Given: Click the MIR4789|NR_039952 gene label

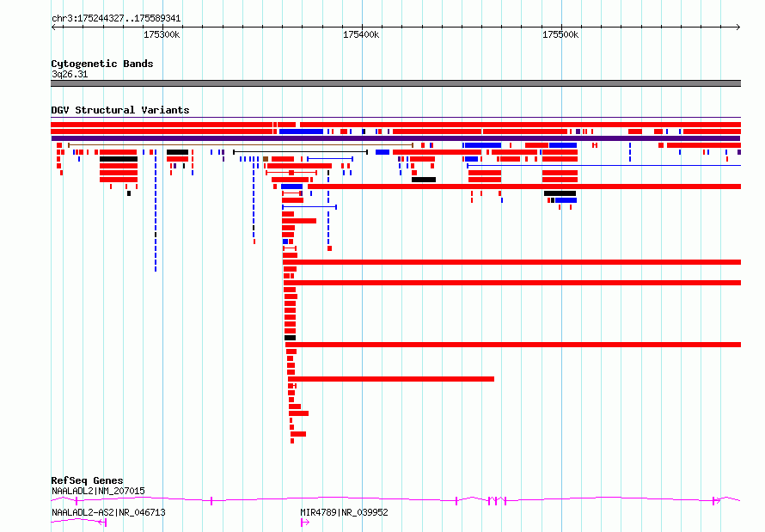Looking at the screenshot, I should (x=344, y=512).
